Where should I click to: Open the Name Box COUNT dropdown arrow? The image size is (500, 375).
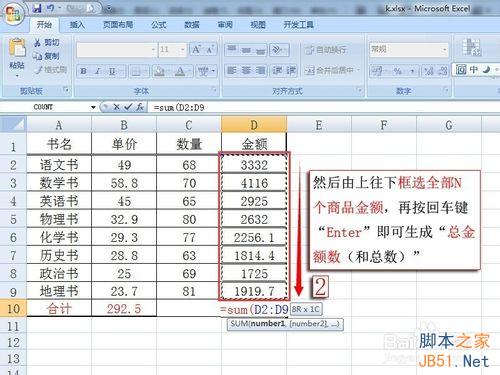(93, 107)
